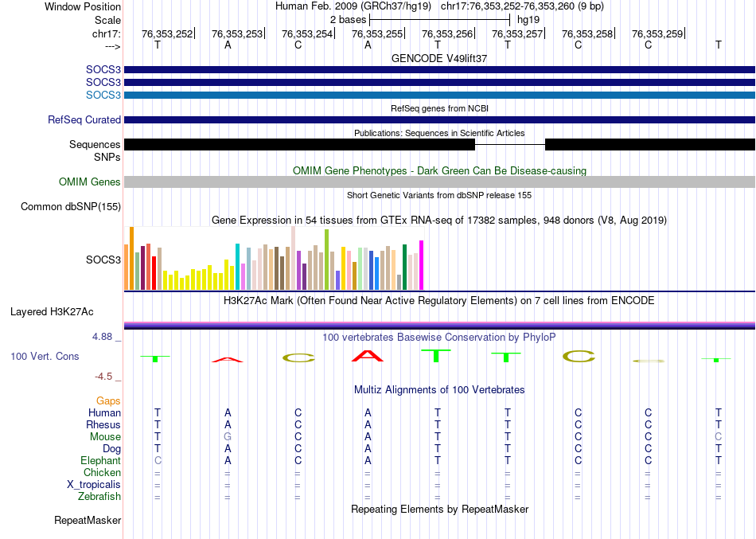Click the GTEx Gene Expression in 54 tissues title
This screenshot has height=539, width=756.
tap(439, 221)
